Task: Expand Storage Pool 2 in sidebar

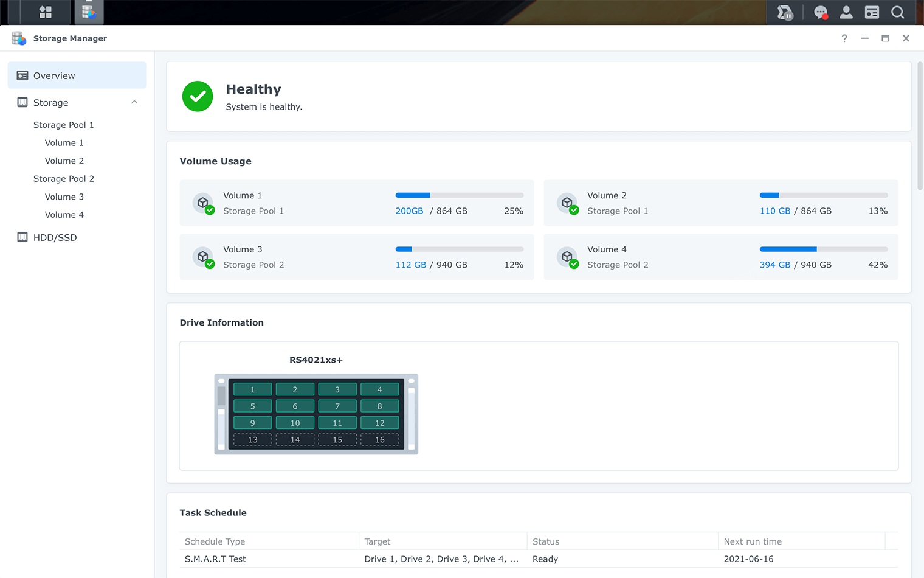Action: [x=64, y=178]
